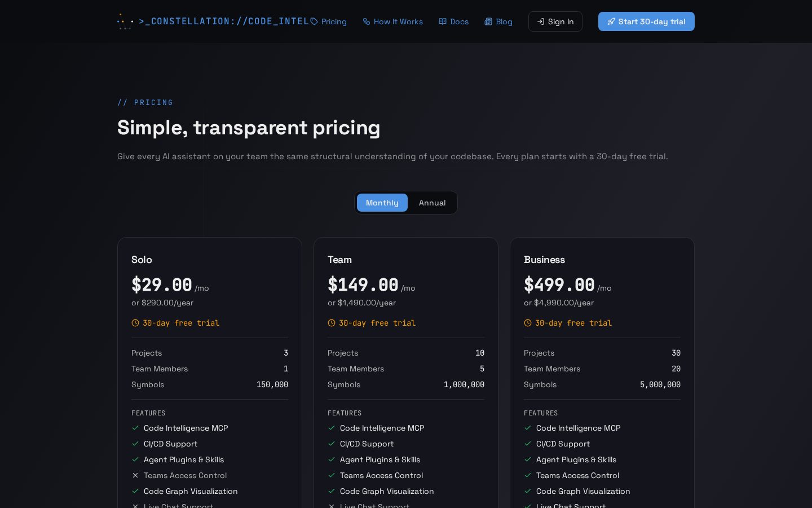
Task: Open the Pricing nav link
Action: (329, 21)
